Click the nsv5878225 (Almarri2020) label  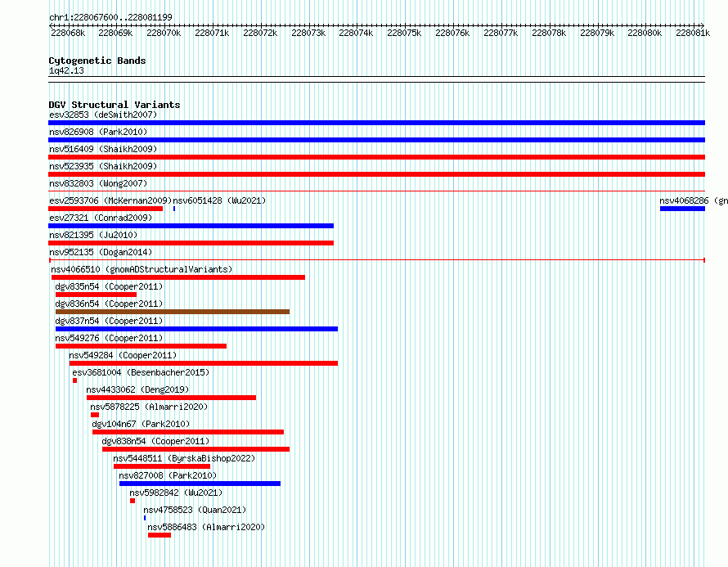[149, 407]
